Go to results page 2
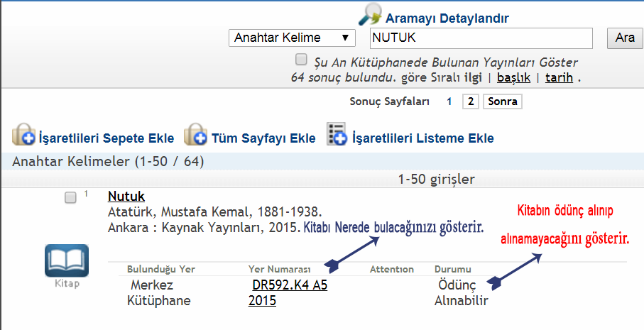Screen dimensions: 644x330 tap(471, 101)
